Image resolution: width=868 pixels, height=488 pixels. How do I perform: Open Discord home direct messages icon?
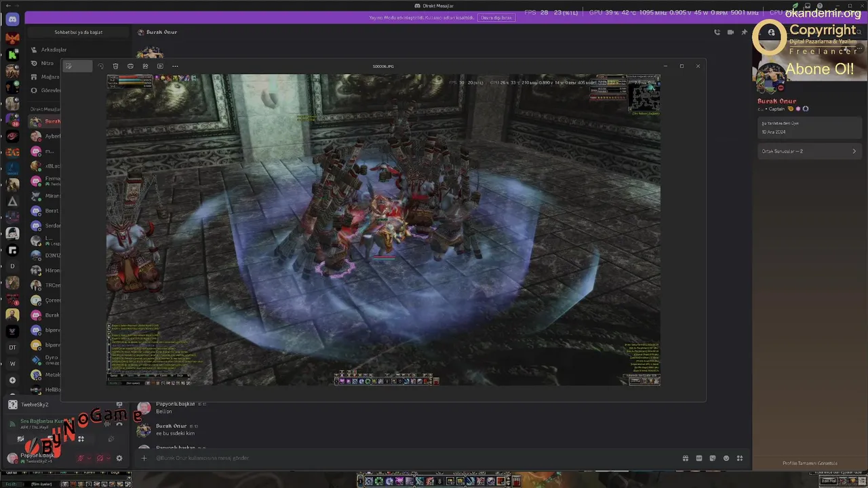pyautogui.click(x=12, y=19)
